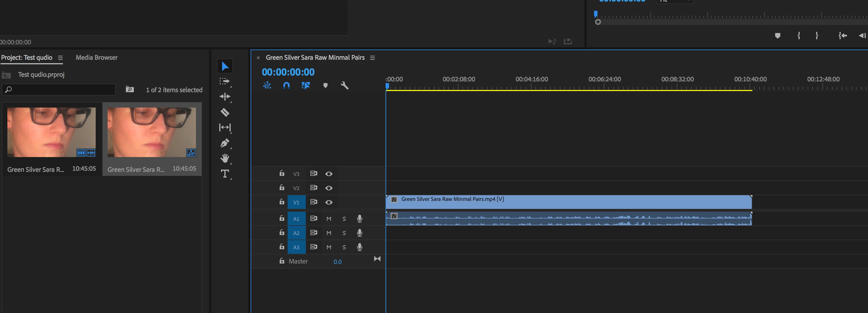Click the Project: Test qudio tab

(x=26, y=57)
